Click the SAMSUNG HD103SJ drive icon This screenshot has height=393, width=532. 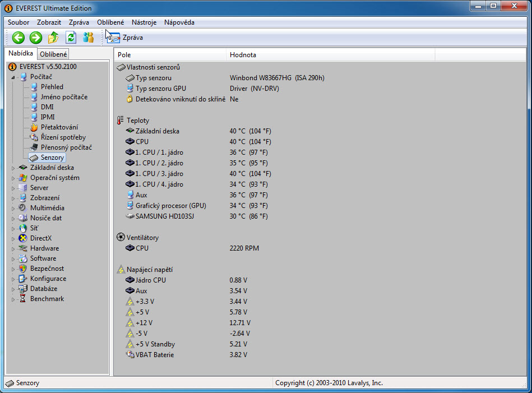[x=130, y=216]
